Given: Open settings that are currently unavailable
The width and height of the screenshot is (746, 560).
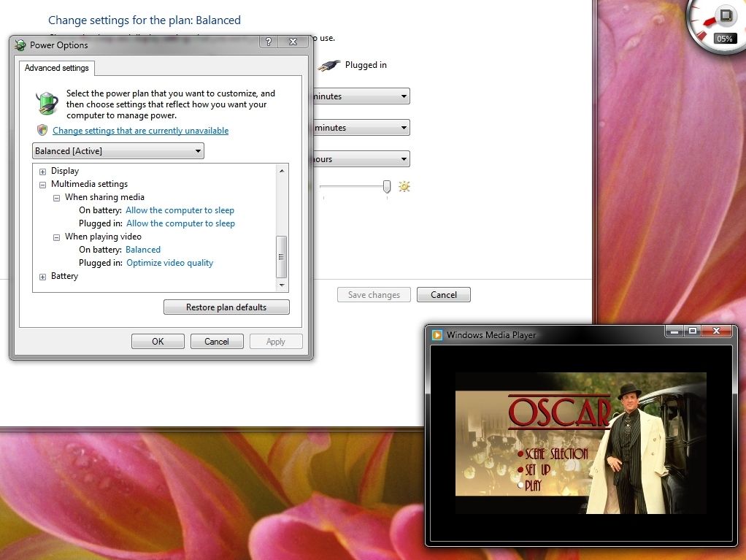Looking at the screenshot, I should pos(140,130).
